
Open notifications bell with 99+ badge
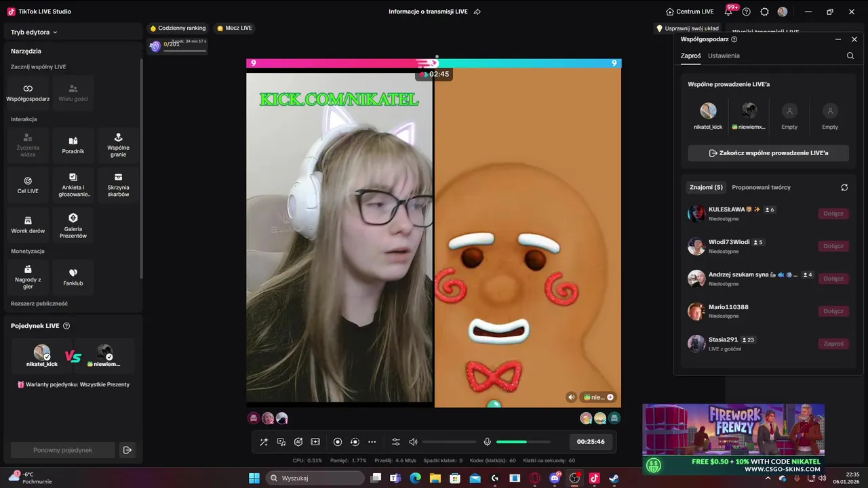[x=728, y=12]
